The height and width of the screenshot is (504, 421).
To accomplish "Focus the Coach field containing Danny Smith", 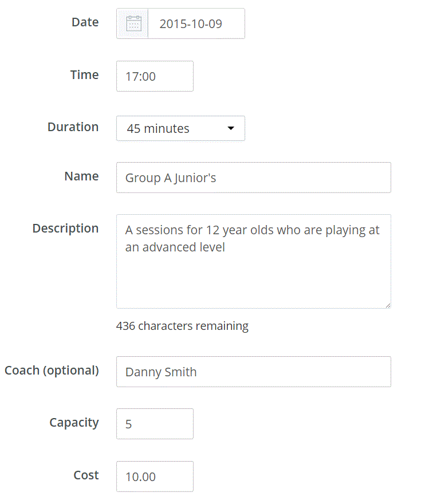I will (x=253, y=372).
